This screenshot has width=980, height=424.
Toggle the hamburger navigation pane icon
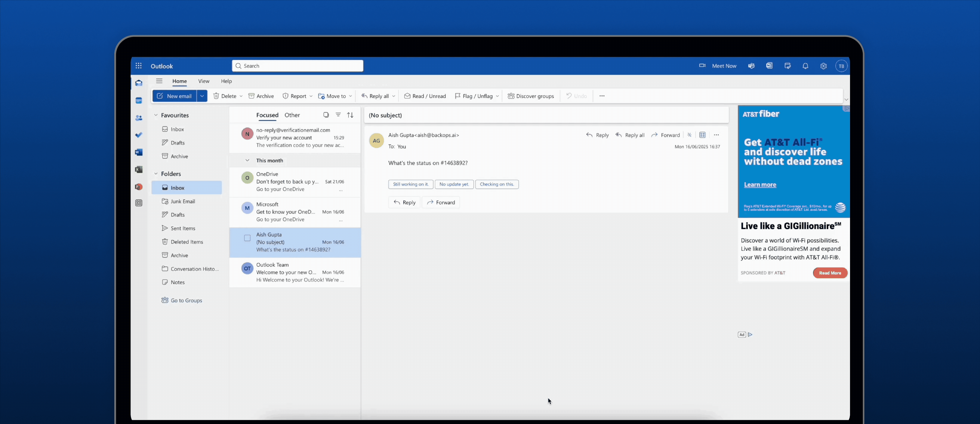pos(159,81)
